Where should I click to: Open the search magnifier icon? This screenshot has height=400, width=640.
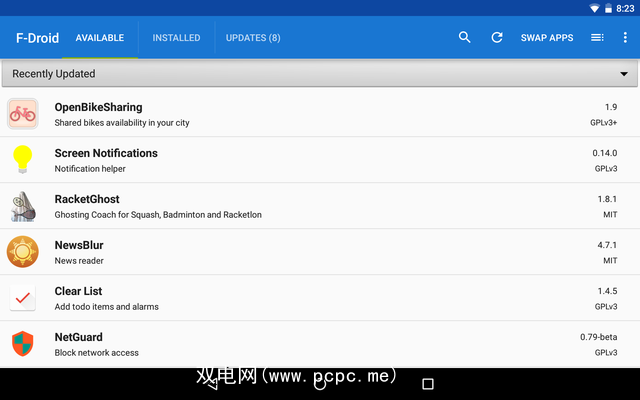point(464,38)
